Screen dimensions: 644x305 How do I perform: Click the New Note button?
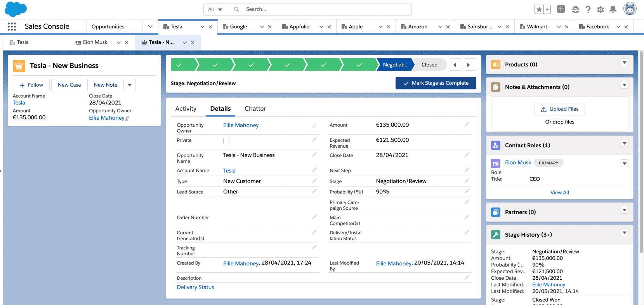[x=106, y=85]
